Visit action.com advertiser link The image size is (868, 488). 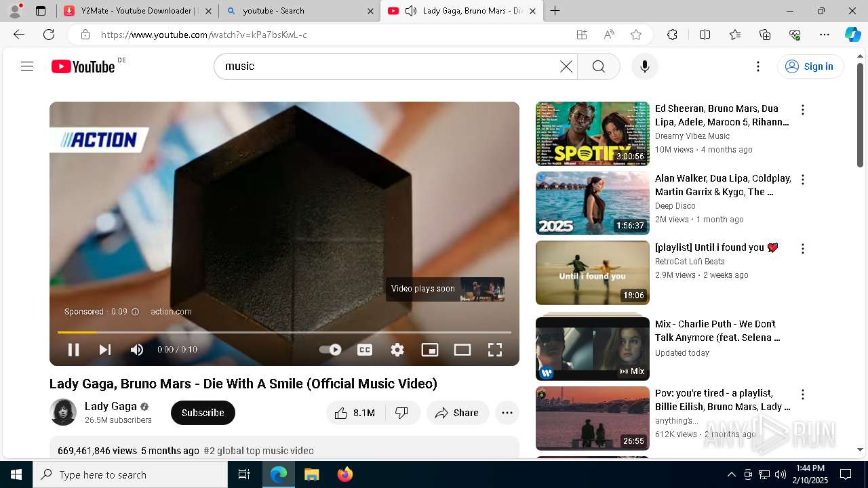tap(171, 312)
